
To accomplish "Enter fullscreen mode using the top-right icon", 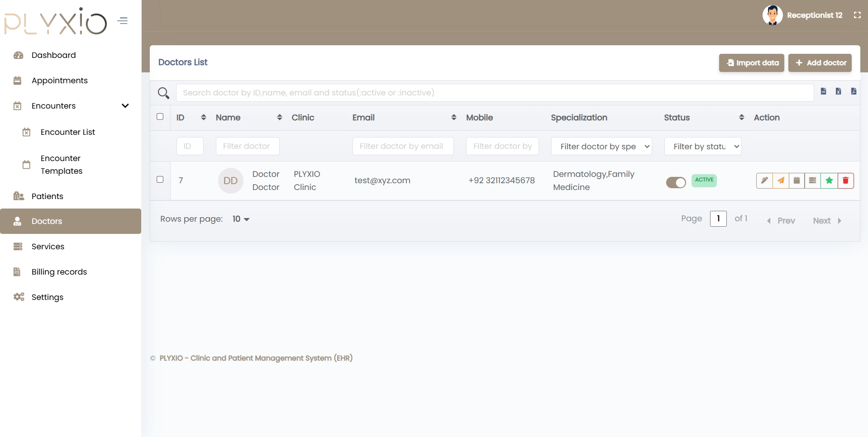I will 857,15.
